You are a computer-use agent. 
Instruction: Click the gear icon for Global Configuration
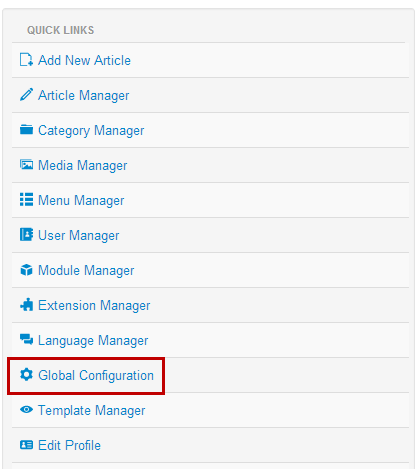pos(26,375)
